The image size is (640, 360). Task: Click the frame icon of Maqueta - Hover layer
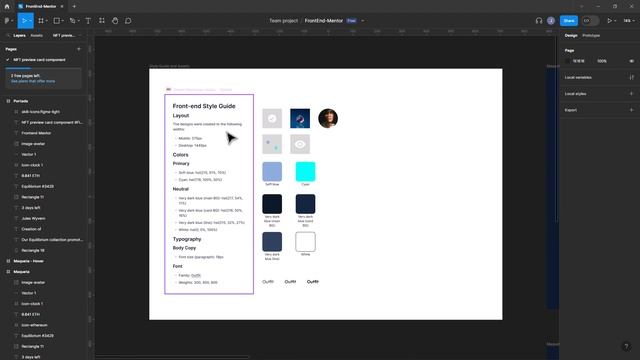[8, 261]
